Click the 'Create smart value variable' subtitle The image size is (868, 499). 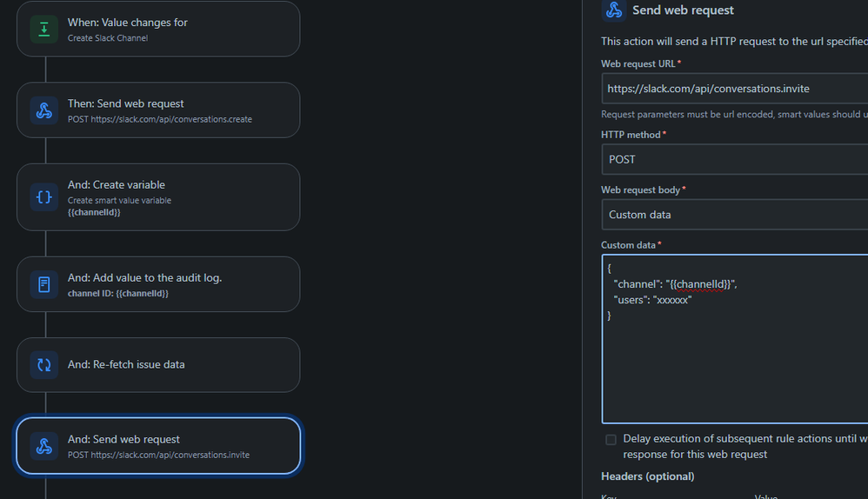point(119,201)
